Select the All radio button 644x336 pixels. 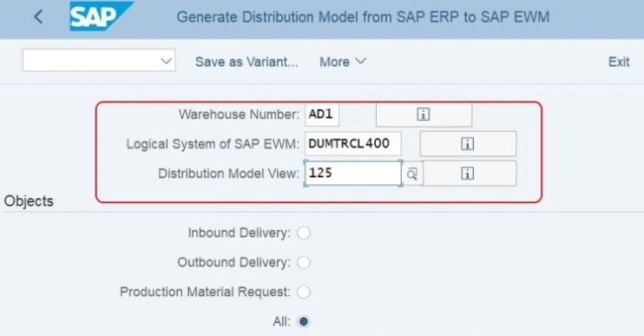tap(304, 321)
